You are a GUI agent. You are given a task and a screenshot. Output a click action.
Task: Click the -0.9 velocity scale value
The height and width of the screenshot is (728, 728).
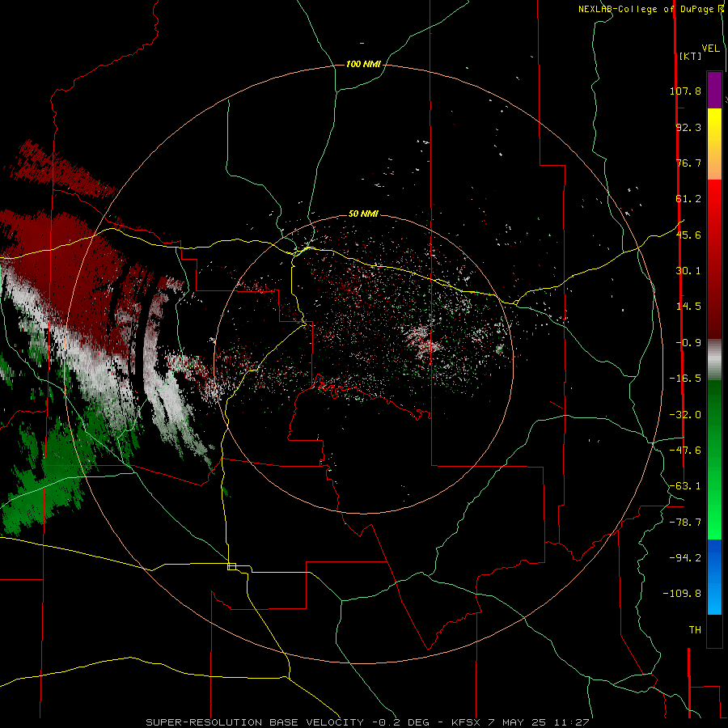click(688, 343)
